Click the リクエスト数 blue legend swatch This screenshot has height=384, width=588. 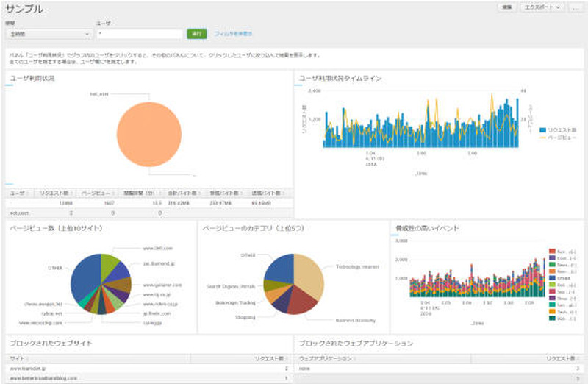pos(542,129)
